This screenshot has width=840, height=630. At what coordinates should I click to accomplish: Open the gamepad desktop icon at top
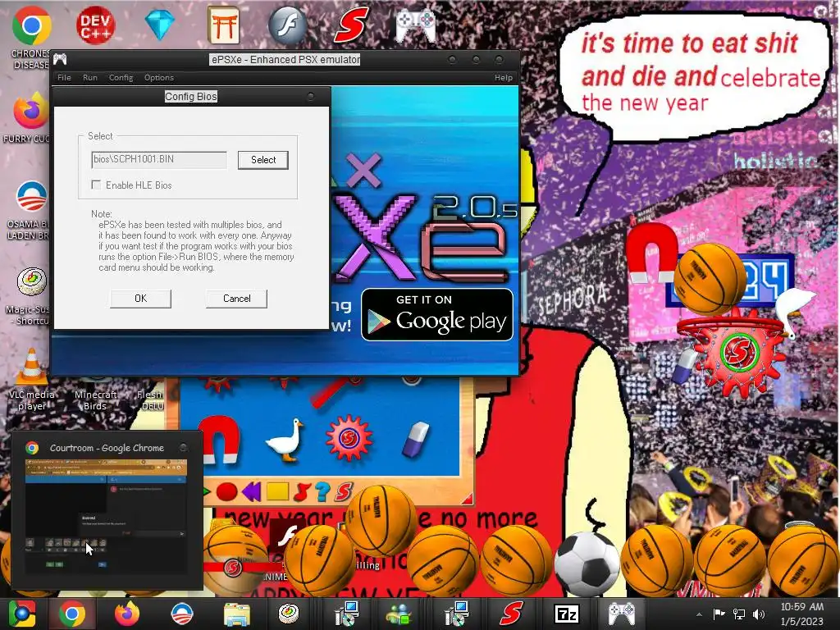click(x=416, y=25)
